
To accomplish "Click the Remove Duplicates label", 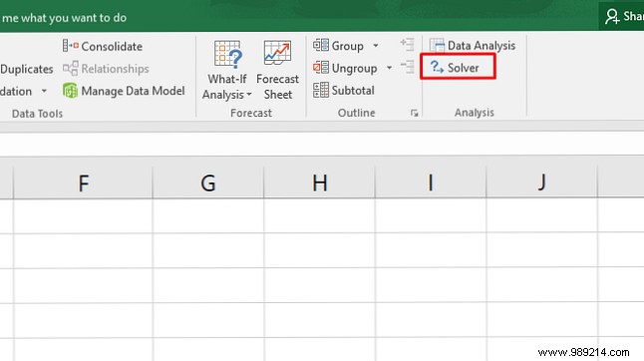I will tap(27, 69).
